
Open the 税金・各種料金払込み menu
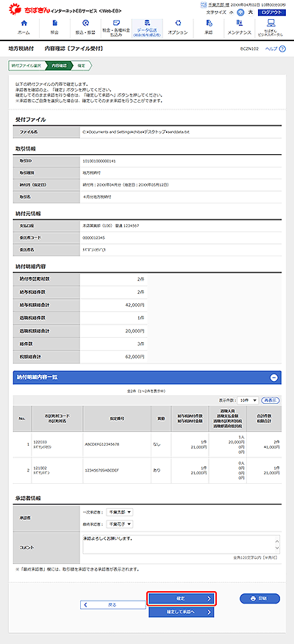click(x=116, y=28)
